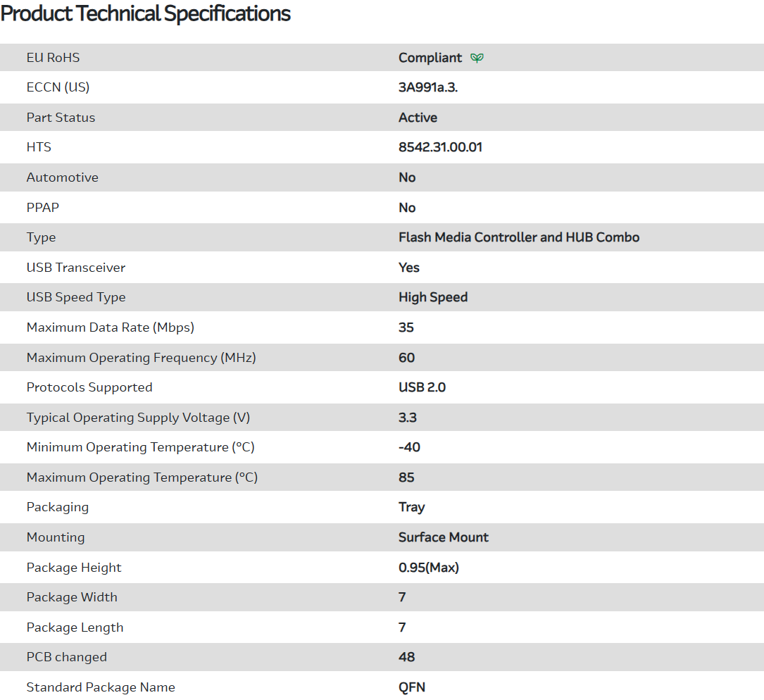The image size is (764, 700).
Task: Select the High Speed value
Action: (433, 297)
